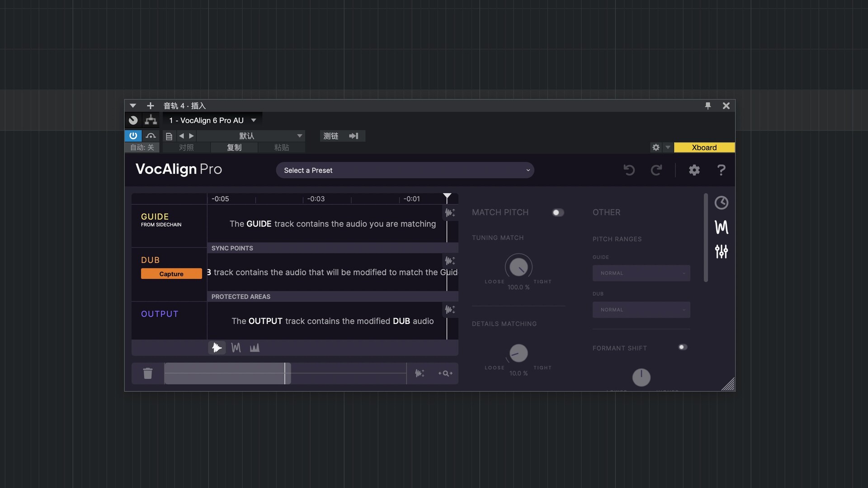
Task: Click the zoom fit magnifier icon
Action: click(x=445, y=373)
